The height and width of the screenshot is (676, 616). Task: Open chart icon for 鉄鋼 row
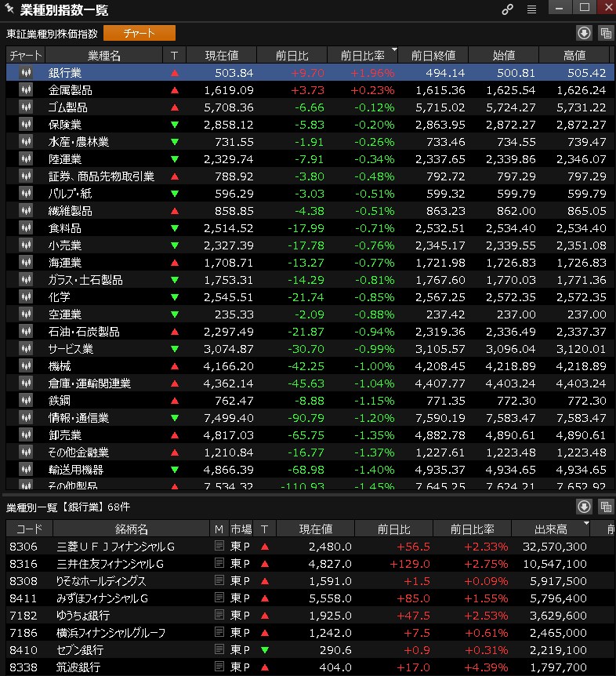tap(26, 400)
